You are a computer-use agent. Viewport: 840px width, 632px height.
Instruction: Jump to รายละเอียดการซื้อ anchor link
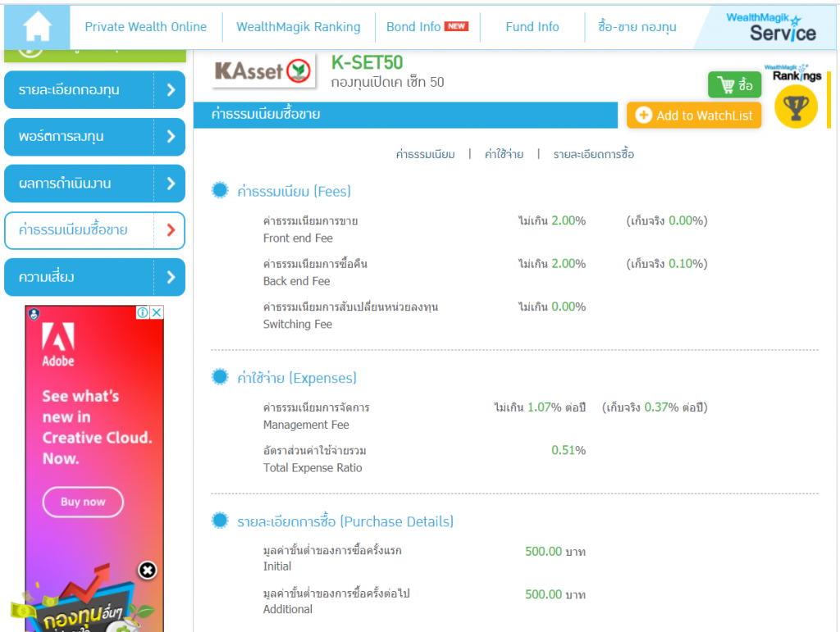point(594,155)
